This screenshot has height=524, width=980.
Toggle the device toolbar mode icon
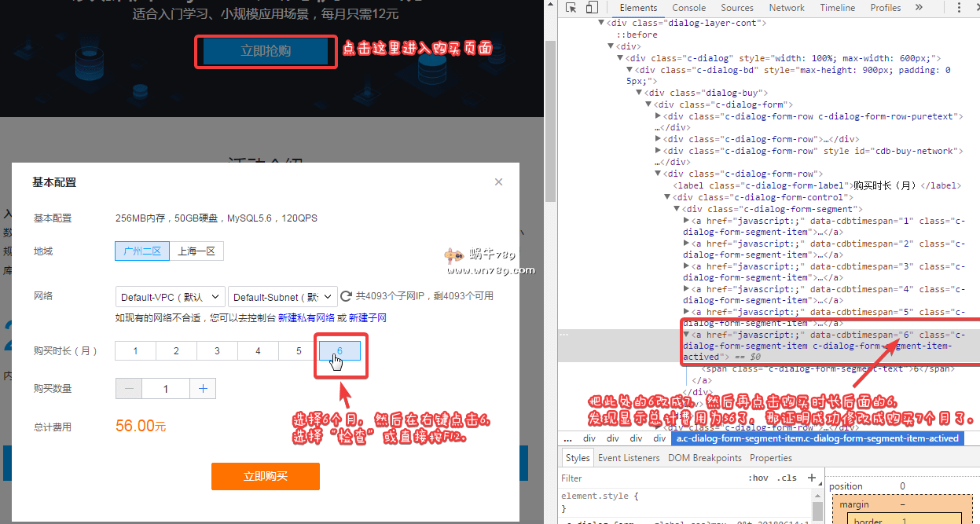pos(591,7)
